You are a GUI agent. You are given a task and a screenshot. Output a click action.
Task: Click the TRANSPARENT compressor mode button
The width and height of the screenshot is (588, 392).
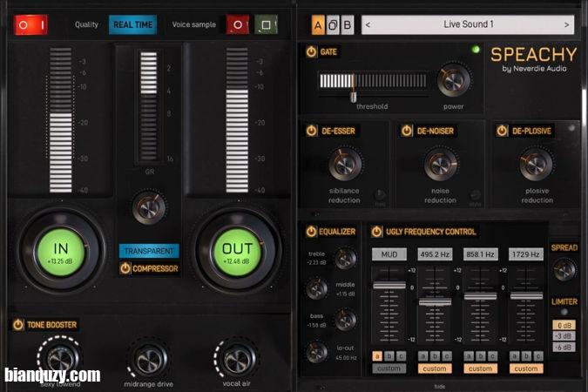click(x=149, y=251)
